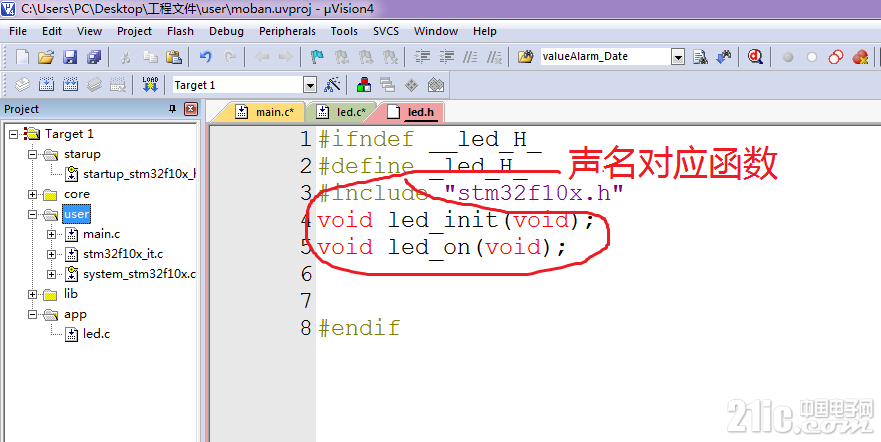Translate current file icon
The height and width of the screenshot is (442, 881).
tap(22, 85)
